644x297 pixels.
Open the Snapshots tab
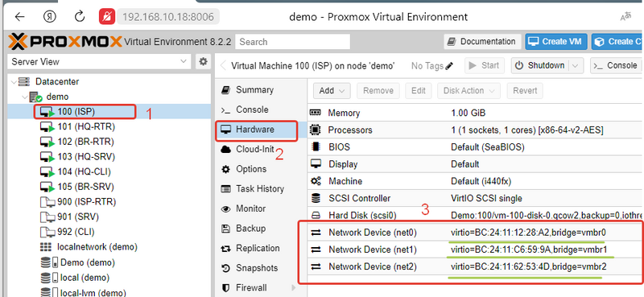[x=261, y=268]
